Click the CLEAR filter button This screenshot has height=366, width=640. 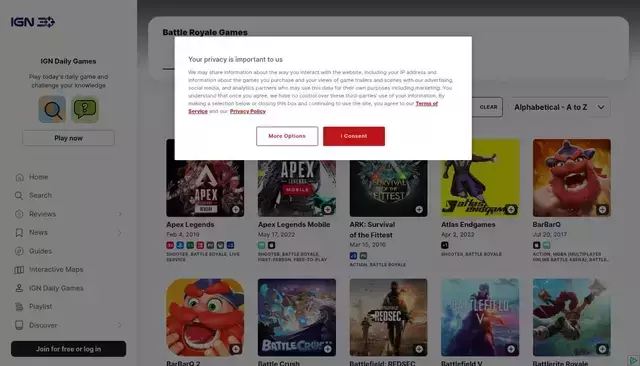pyautogui.click(x=488, y=107)
